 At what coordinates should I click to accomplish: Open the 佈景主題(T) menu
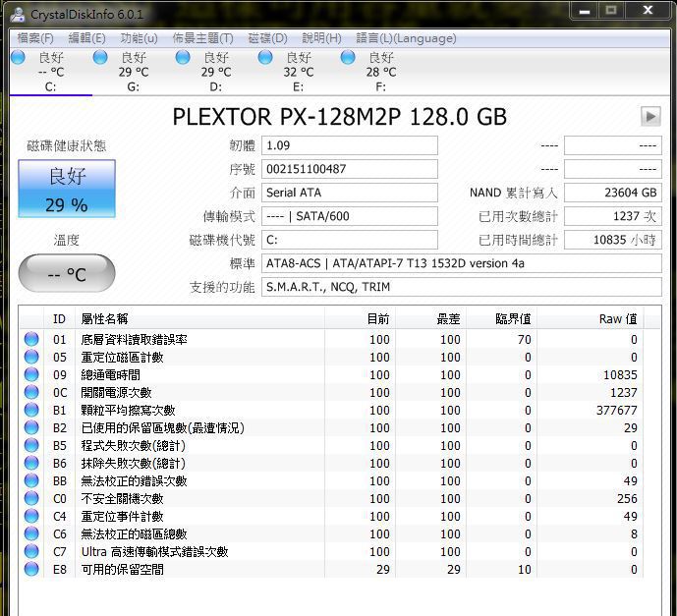[203, 38]
